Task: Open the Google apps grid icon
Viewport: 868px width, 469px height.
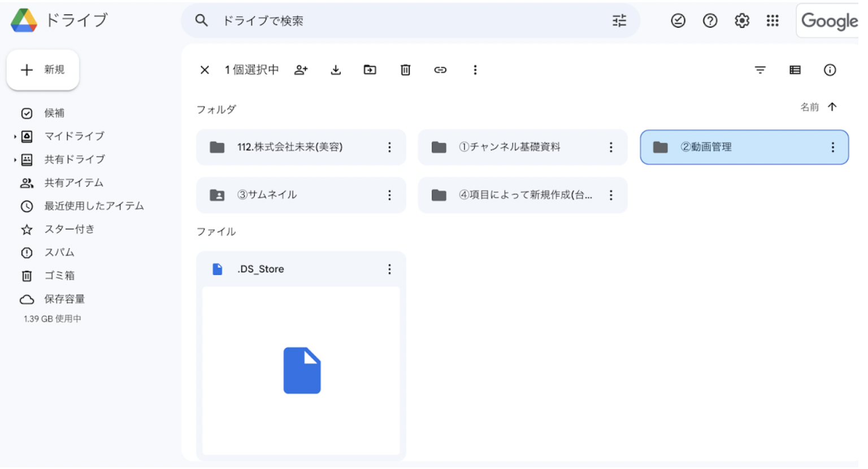Action: tap(772, 21)
